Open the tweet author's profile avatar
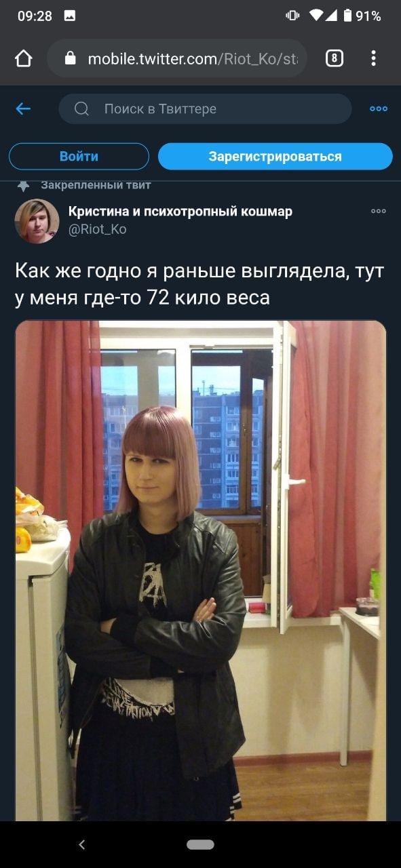Viewport: 401px width, 868px height. pos(37,221)
